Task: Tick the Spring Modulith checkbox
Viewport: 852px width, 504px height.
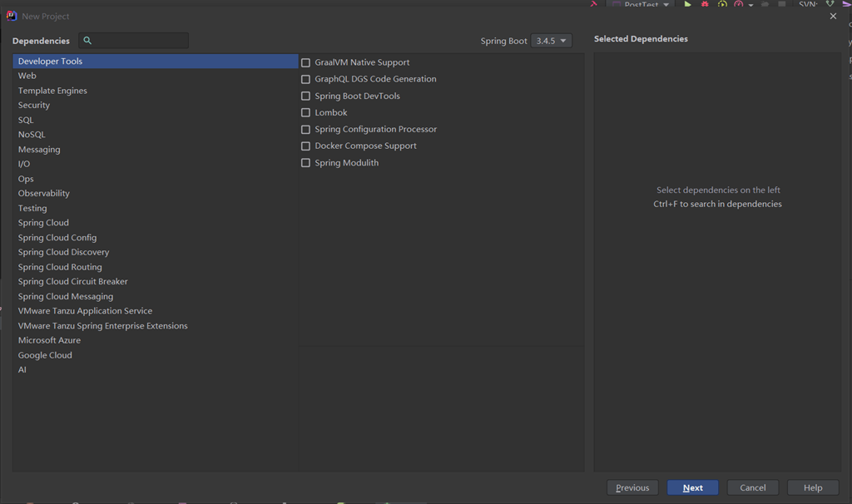Action: pos(305,163)
